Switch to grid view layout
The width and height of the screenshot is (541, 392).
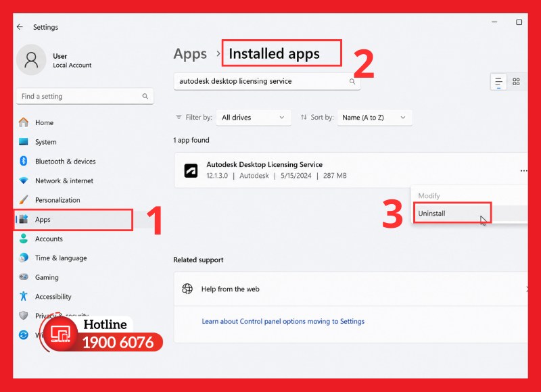(x=516, y=82)
